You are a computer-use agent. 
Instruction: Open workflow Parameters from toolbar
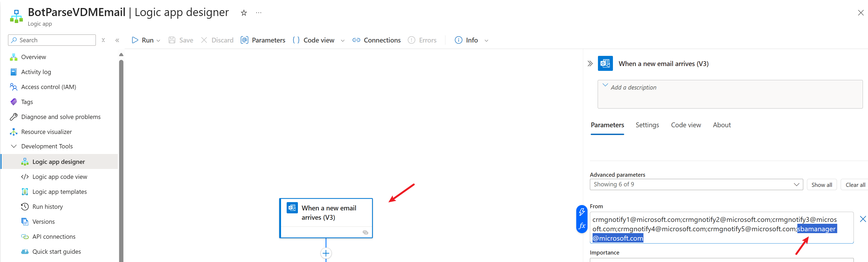point(263,40)
